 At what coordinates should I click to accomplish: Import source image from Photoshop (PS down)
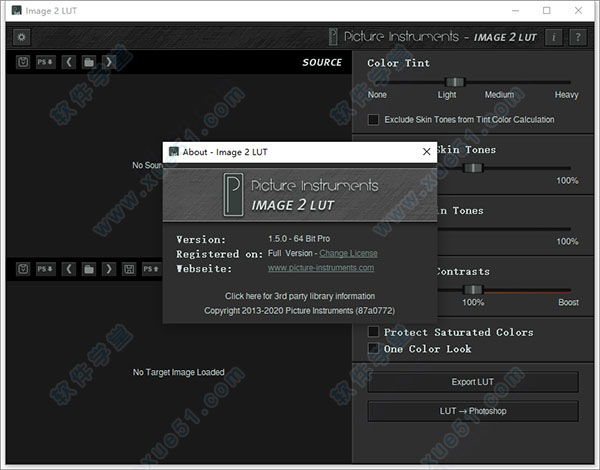tap(46, 62)
